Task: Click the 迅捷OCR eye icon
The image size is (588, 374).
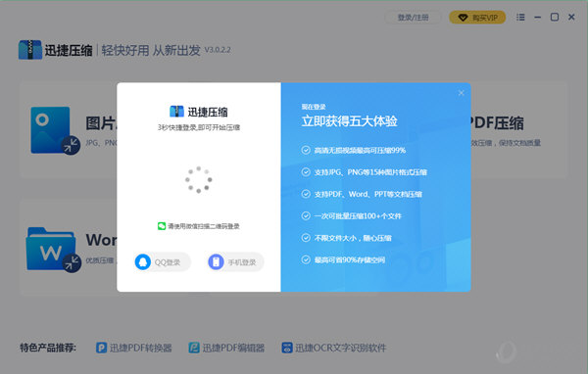Action: [x=287, y=348]
